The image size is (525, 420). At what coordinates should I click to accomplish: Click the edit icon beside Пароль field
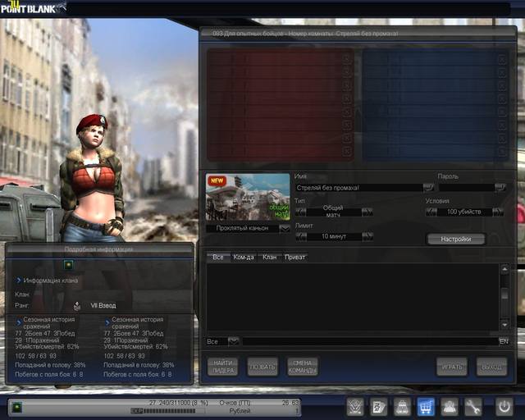click(x=500, y=188)
